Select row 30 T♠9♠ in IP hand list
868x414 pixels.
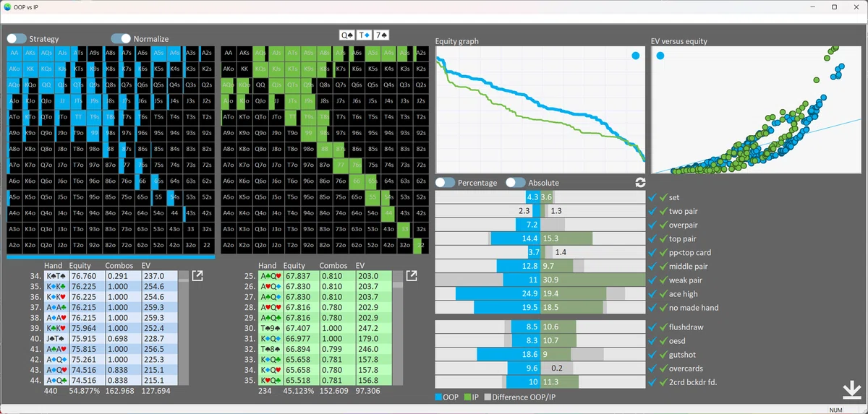325,328
